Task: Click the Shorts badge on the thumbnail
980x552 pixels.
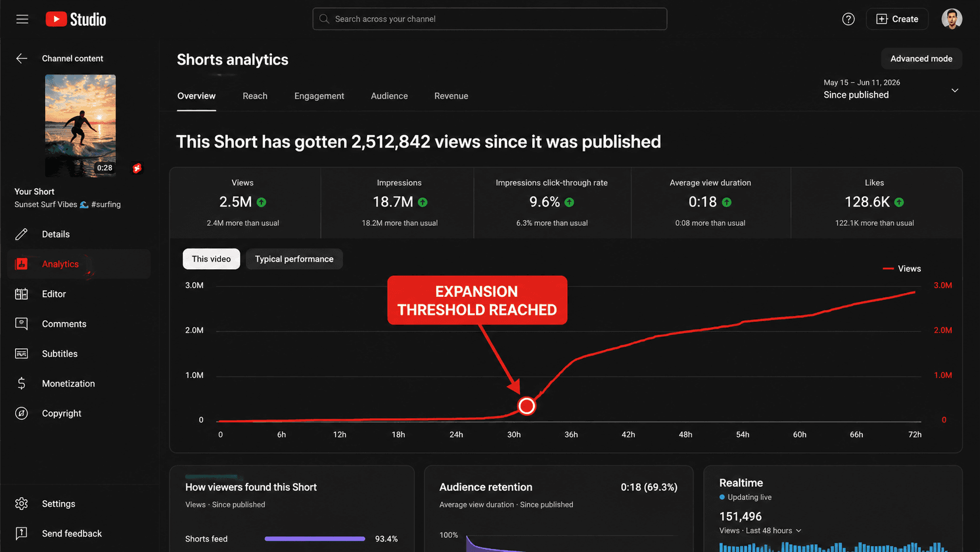Action: click(137, 168)
